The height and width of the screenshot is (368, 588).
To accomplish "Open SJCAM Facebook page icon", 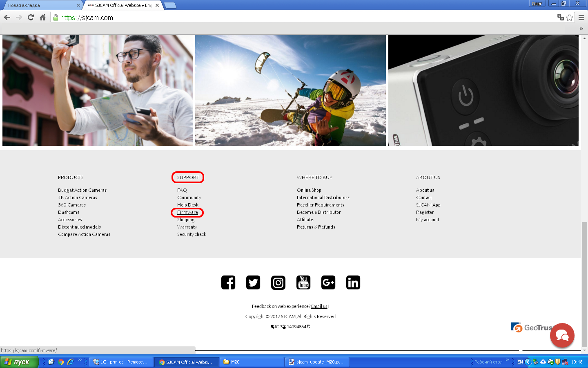I will click(228, 283).
